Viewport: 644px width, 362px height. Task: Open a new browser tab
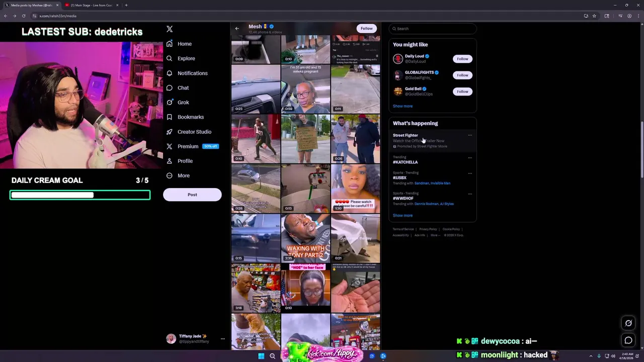click(x=126, y=5)
